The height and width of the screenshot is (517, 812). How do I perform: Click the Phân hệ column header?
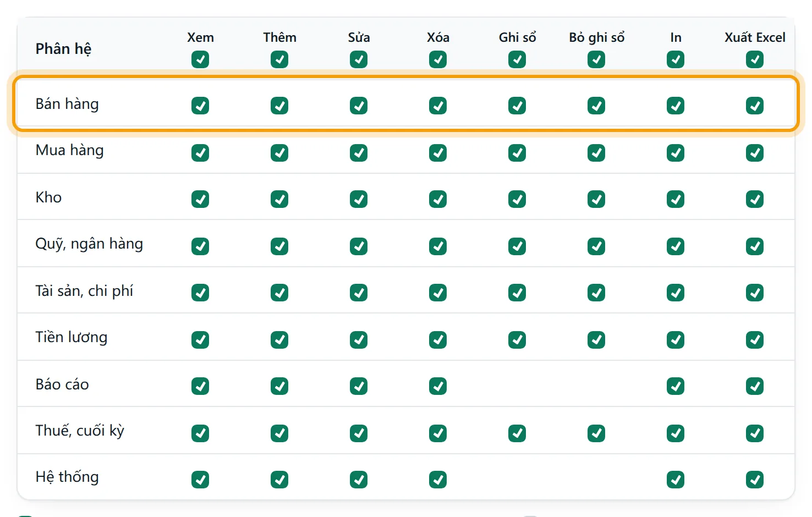63,49
